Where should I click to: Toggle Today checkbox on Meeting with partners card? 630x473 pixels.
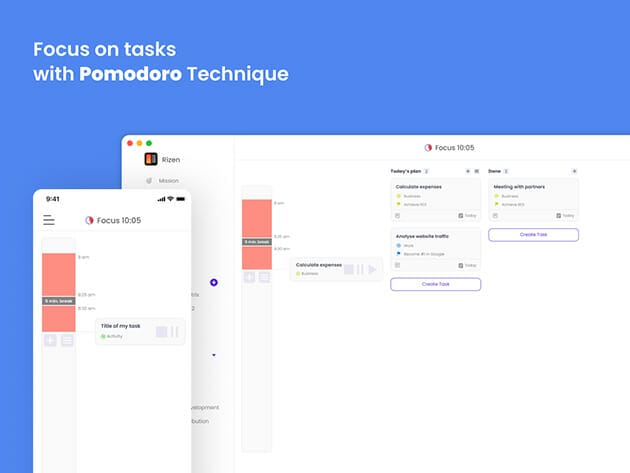click(558, 215)
